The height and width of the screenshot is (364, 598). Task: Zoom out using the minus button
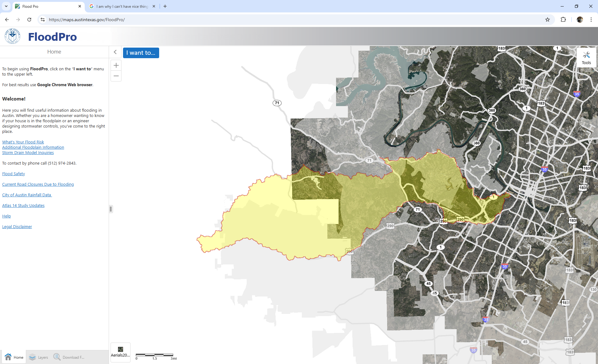coord(116,76)
